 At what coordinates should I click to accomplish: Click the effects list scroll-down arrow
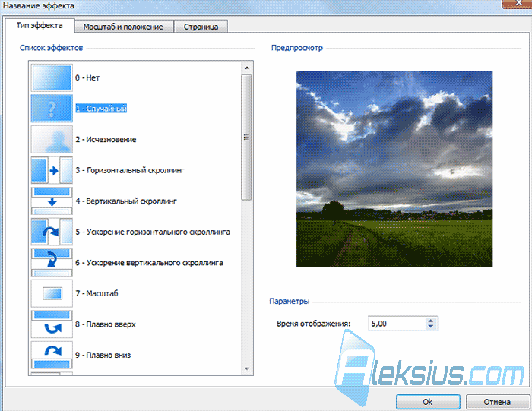point(247,368)
